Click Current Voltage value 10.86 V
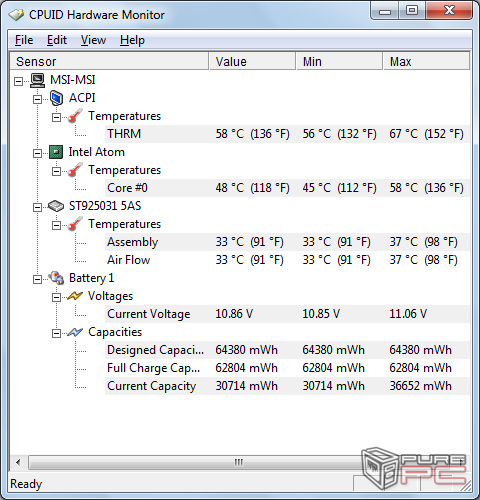 pyautogui.click(x=234, y=314)
